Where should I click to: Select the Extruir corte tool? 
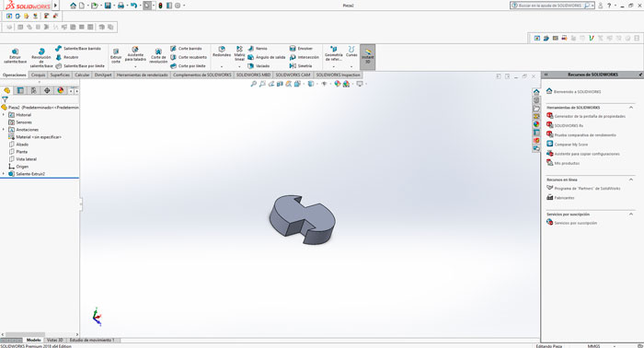point(116,56)
